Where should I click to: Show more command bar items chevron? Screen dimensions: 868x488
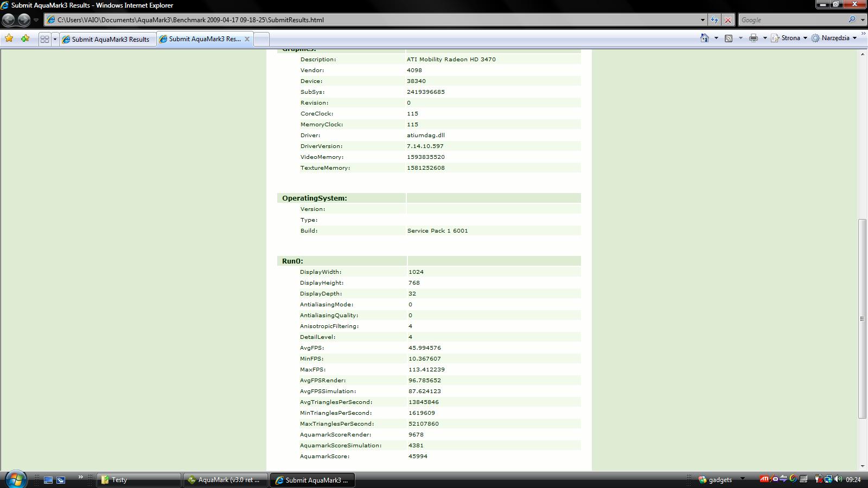(863, 34)
